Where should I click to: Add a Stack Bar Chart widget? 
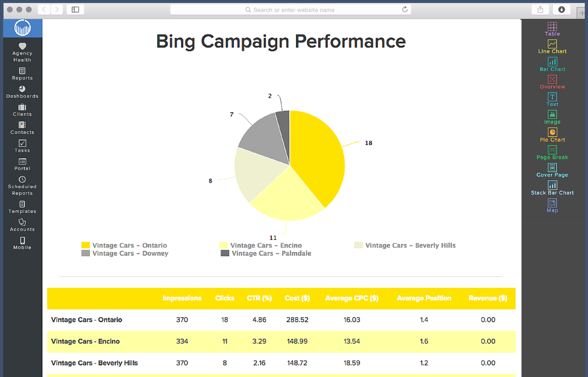pyautogui.click(x=552, y=188)
